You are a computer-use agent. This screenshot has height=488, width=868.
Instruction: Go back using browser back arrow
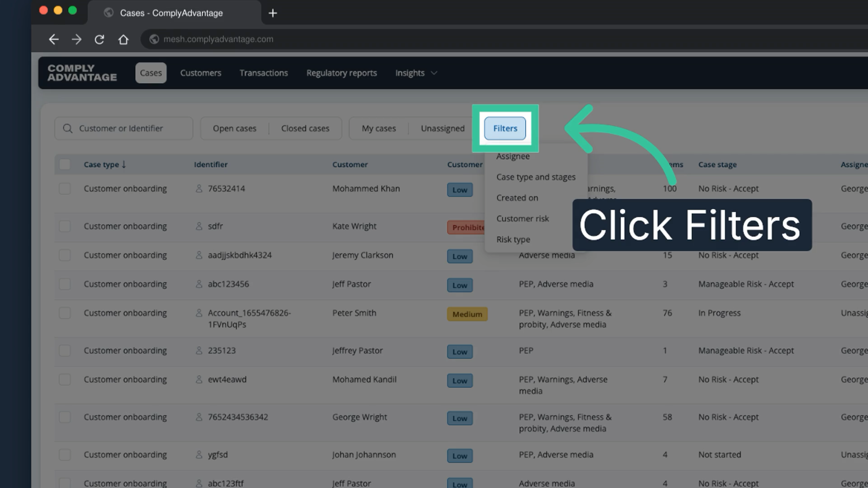tap(54, 39)
